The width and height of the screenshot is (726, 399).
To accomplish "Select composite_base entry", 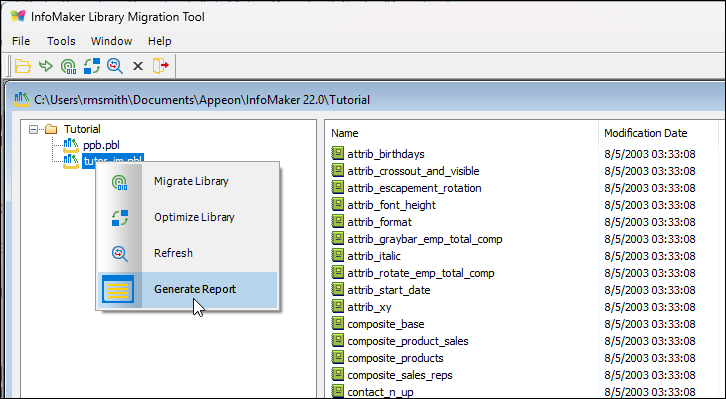I will tap(386, 324).
